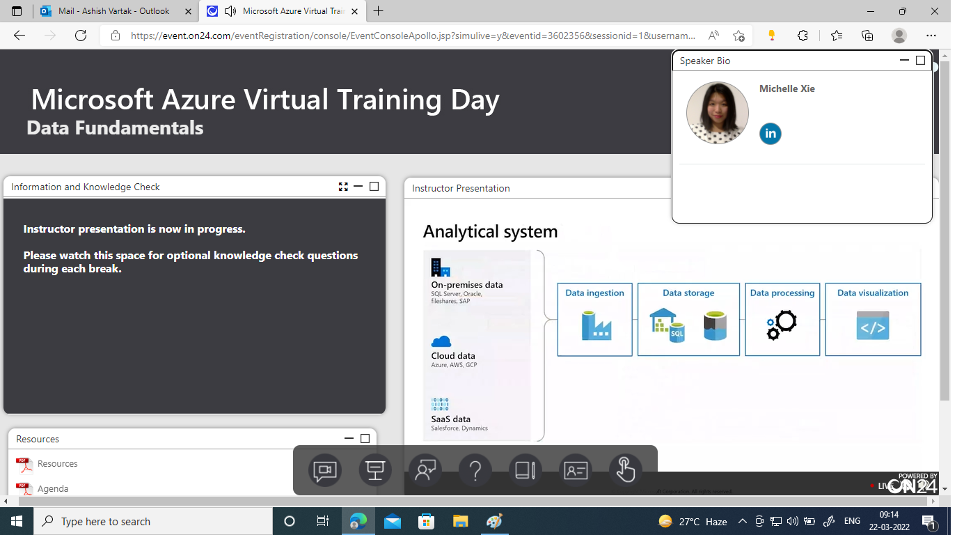Screen dimensions: 980x535
Task: Check battery status in the tray
Action: 809,521
